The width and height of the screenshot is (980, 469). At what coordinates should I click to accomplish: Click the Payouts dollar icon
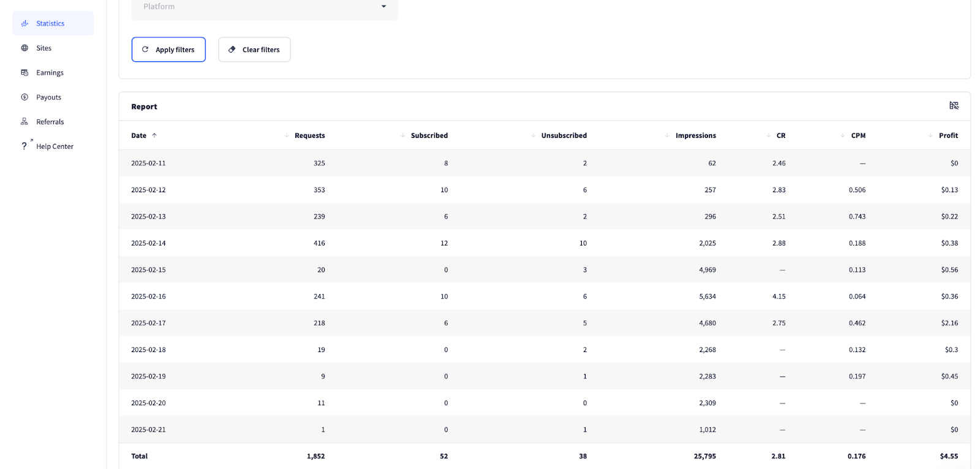click(24, 97)
